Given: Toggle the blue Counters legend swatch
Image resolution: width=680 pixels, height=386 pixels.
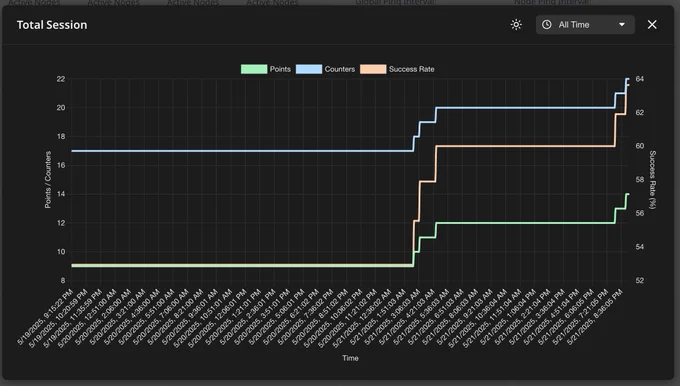Looking at the screenshot, I should (309, 69).
